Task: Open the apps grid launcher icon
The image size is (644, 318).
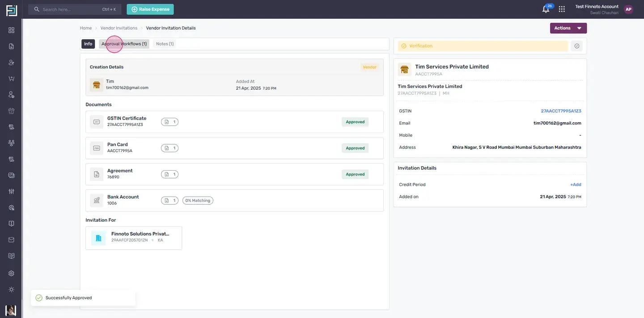Action: click(562, 9)
